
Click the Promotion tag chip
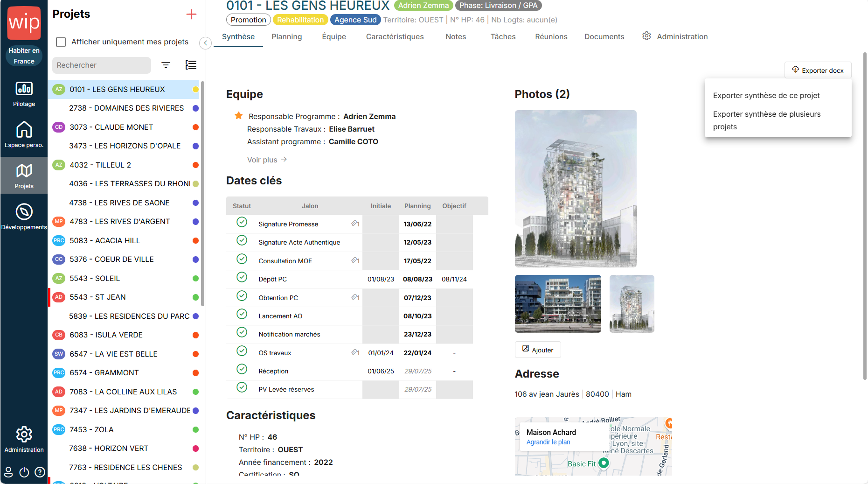coord(248,20)
